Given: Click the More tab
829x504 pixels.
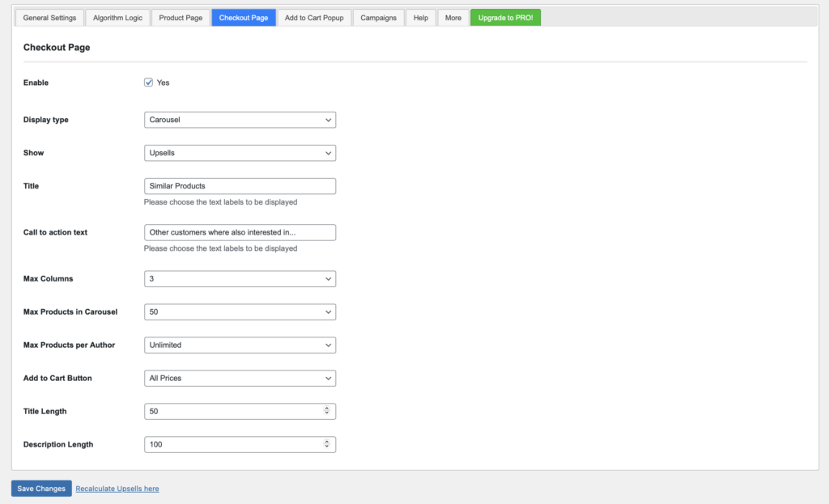Looking at the screenshot, I should pos(453,17).
